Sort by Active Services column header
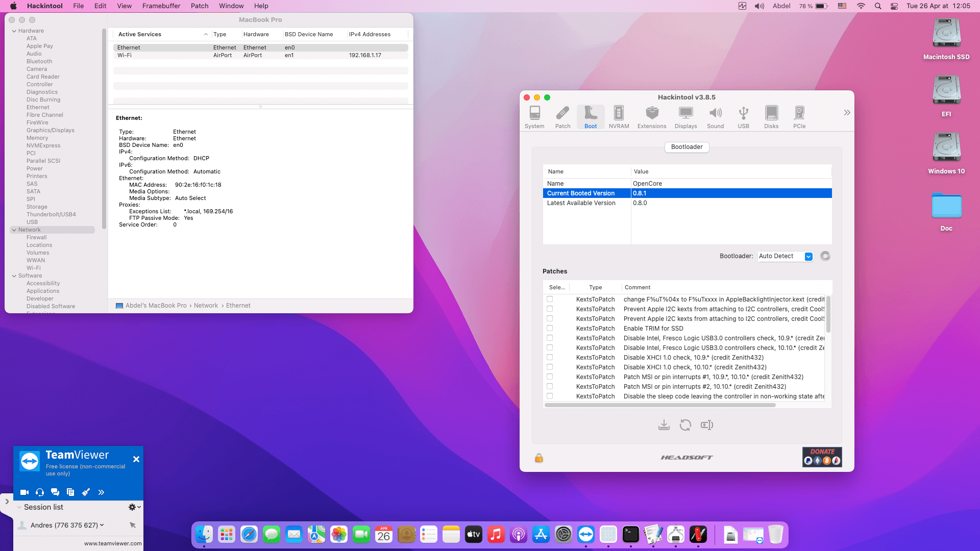Image resolution: width=980 pixels, height=551 pixels. (x=162, y=34)
